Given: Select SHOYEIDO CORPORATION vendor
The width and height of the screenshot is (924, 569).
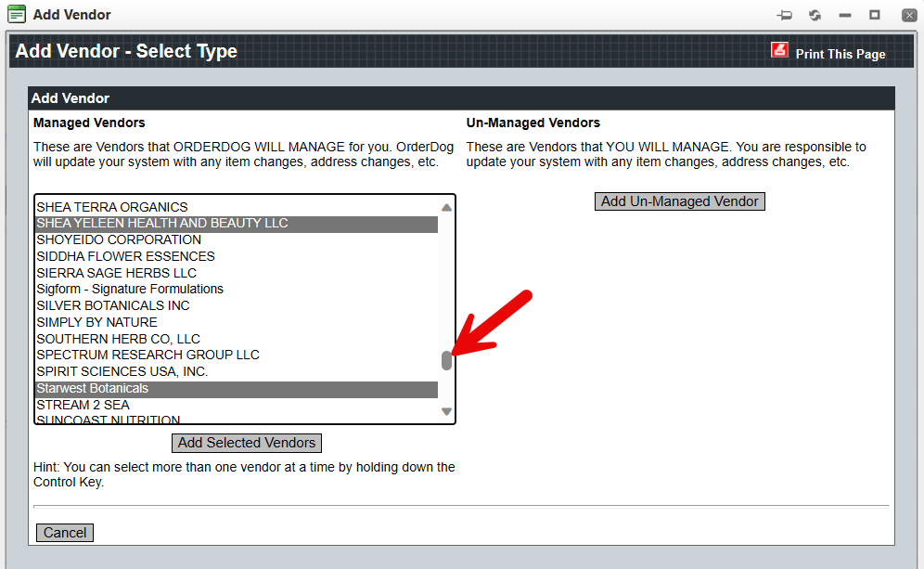Looking at the screenshot, I should click(x=237, y=240).
